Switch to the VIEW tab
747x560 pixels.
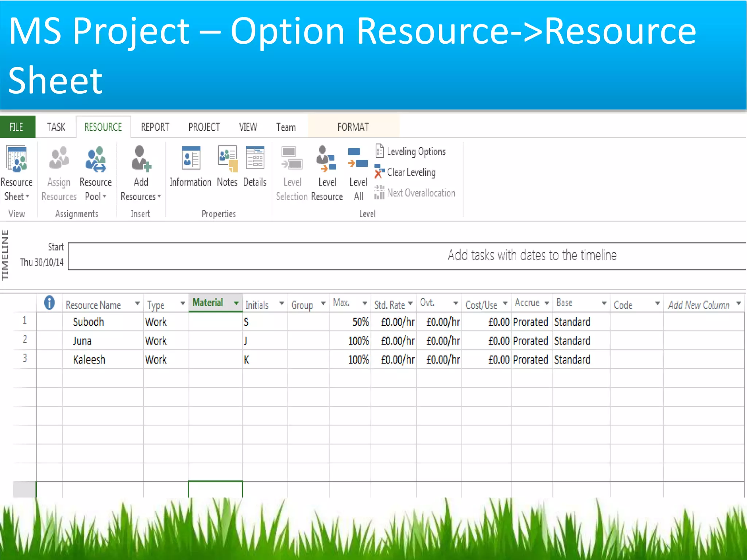248,127
